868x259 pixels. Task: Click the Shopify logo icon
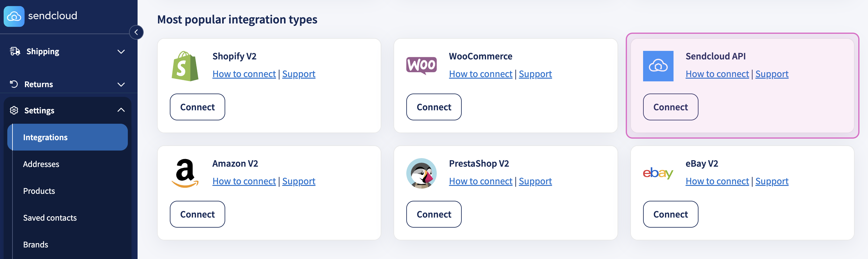pyautogui.click(x=185, y=66)
